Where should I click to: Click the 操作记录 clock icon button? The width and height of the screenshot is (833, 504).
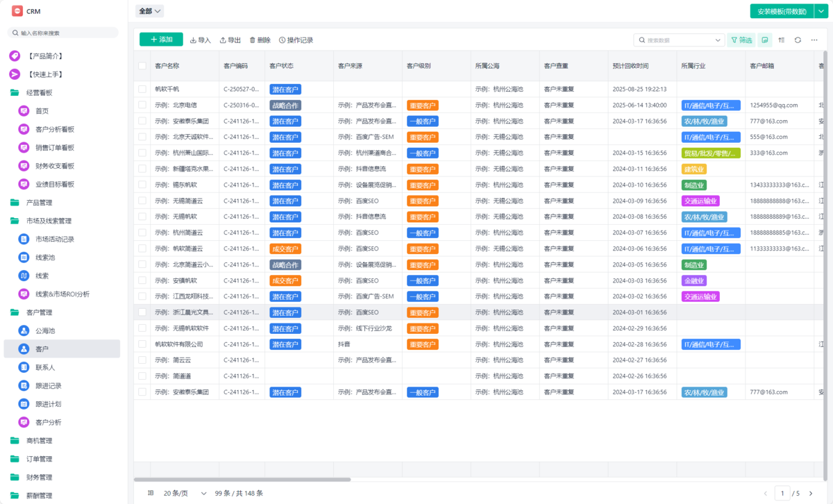[296, 40]
